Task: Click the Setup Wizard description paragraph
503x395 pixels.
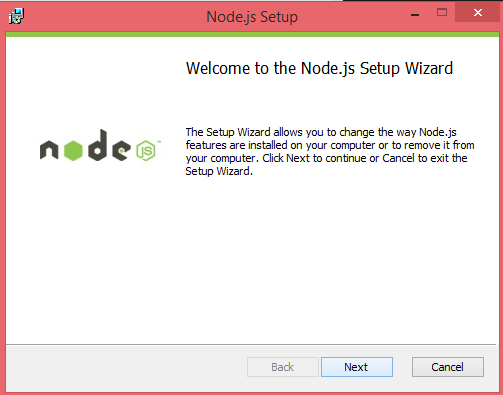Action: [x=330, y=152]
